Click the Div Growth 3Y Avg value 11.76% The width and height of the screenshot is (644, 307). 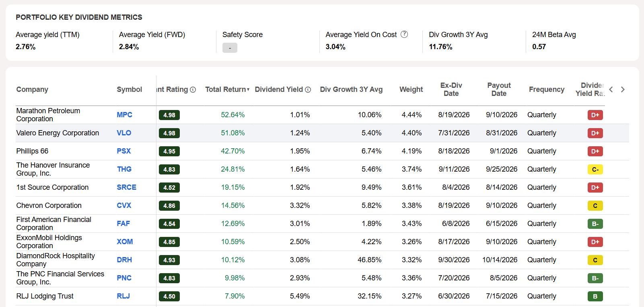pyautogui.click(x=440, y=47)
